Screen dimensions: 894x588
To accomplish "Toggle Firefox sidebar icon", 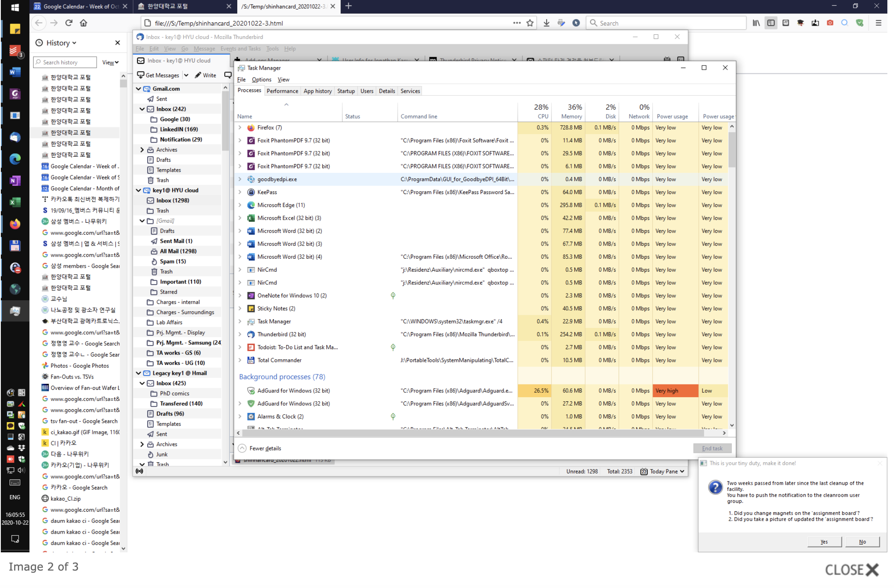I will coord(771,23).
